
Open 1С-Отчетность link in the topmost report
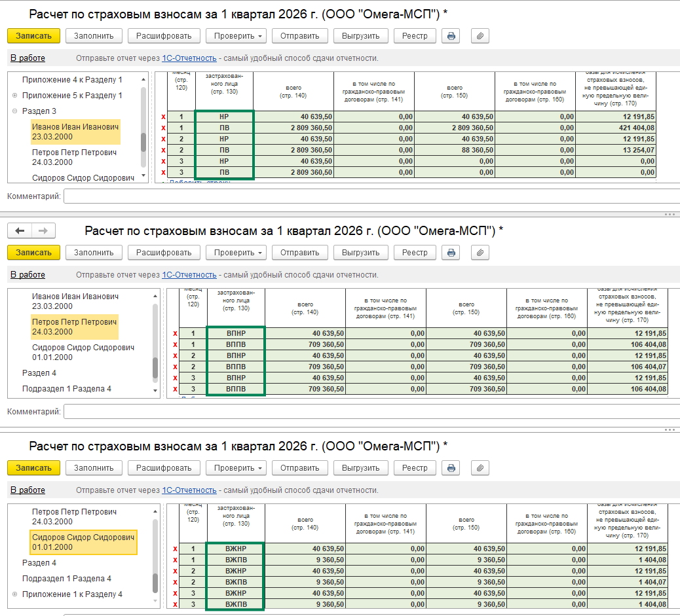click(x=189, y=58)
